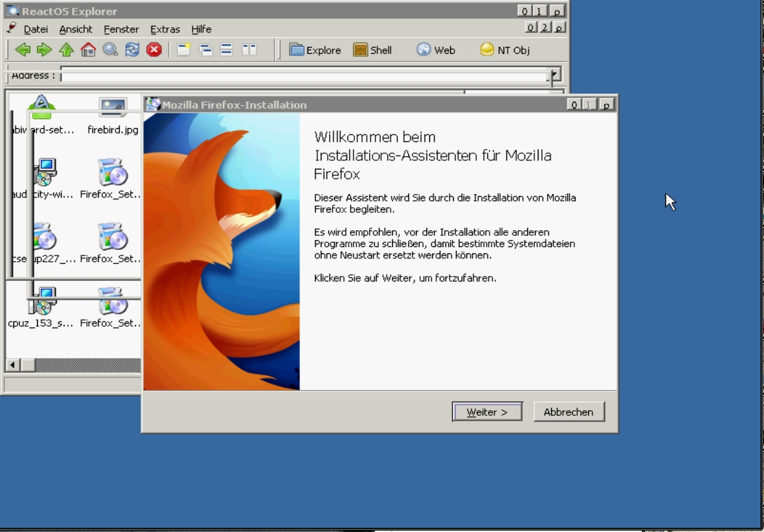
Task: Open the Datei menu
Action: (x=35, y=29)
